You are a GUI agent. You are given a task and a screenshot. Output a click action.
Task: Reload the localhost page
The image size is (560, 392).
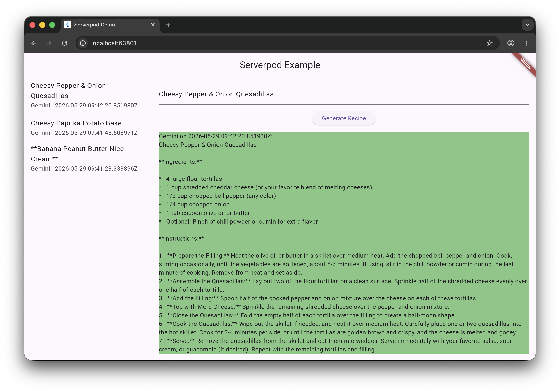64,43
